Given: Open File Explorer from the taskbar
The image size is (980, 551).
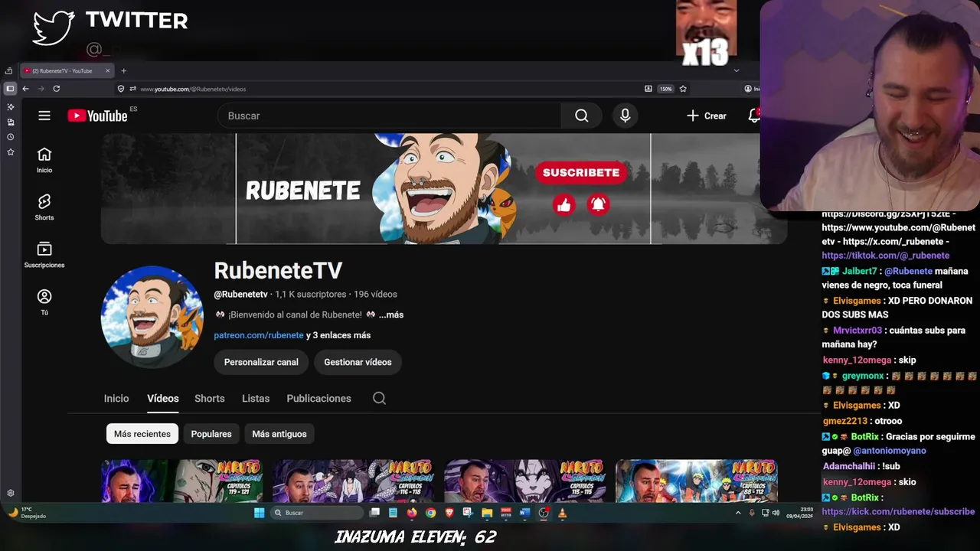Looking at the screenshot, I should 487,513.
